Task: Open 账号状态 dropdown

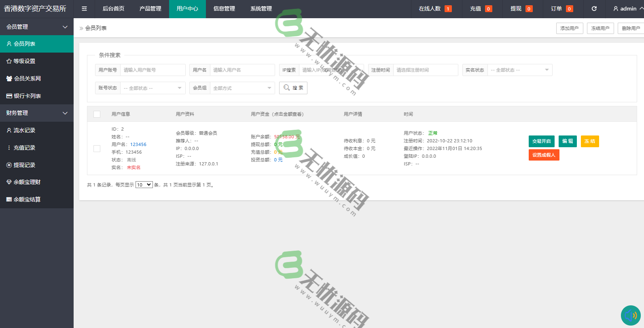Action: pyautogui.click(x=153, y=88)
